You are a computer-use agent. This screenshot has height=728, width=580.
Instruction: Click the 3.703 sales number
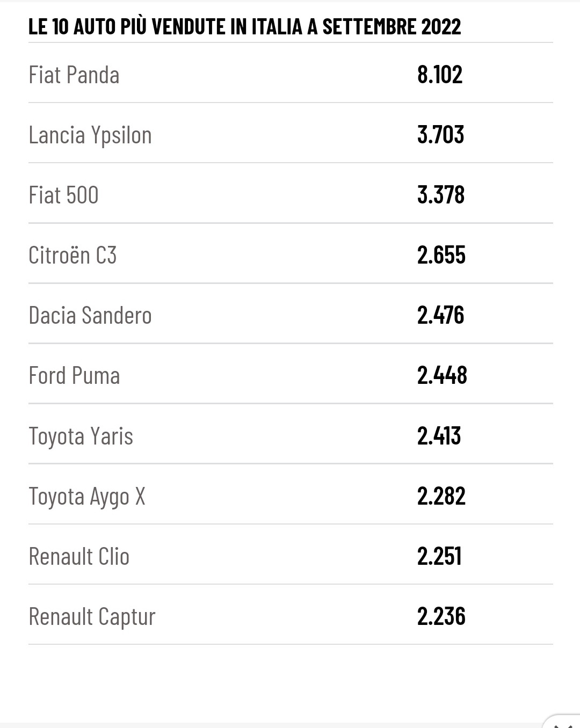(x=440, y=135)
